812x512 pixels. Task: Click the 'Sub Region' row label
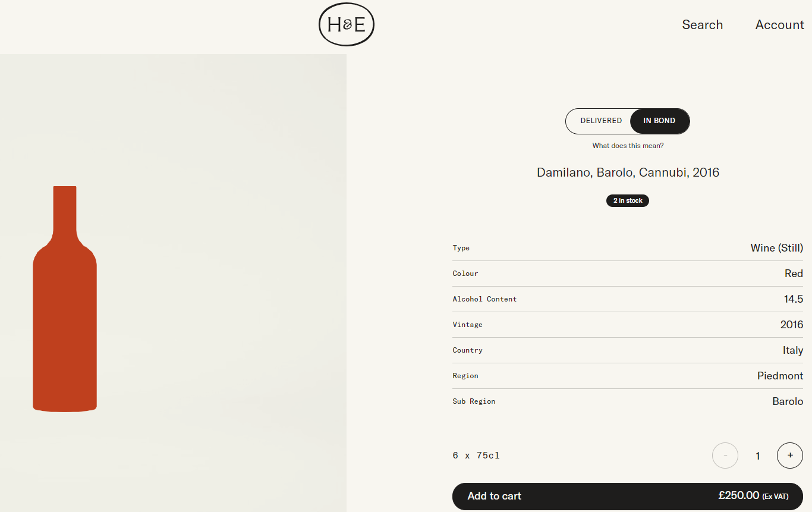[474, 401]
